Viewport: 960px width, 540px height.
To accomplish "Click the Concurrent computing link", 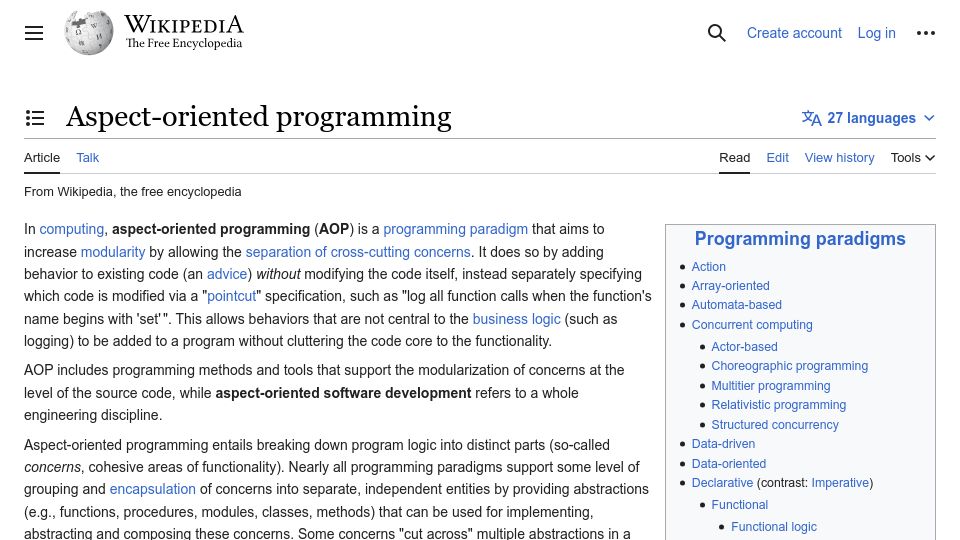I will coord(752,324).
